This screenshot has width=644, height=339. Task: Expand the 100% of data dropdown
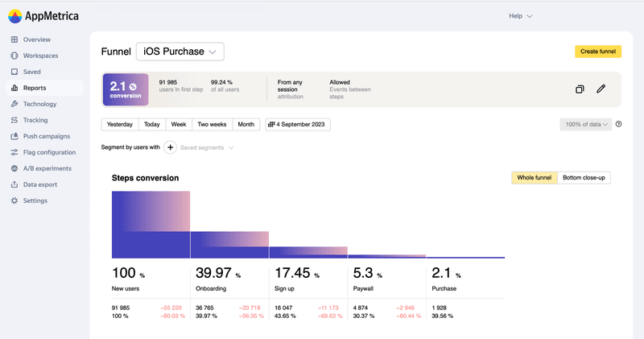click(585, 125)
